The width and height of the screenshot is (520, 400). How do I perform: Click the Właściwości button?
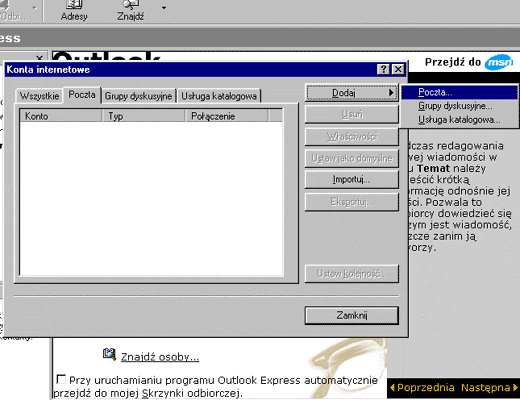(352, 136)
